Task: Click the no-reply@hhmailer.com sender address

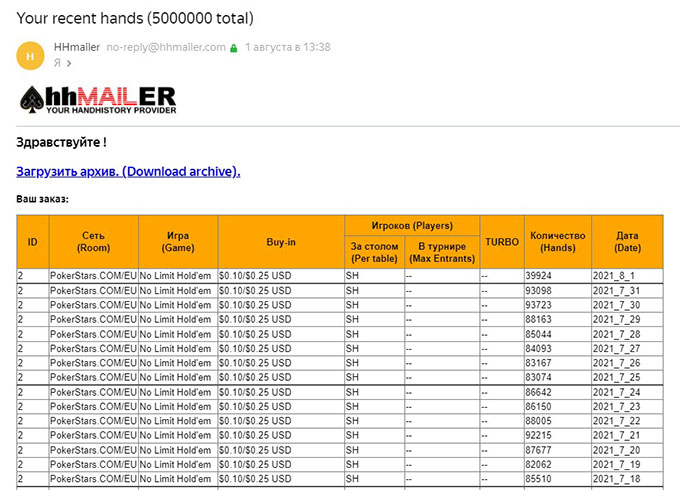Action: (x=166, y=47)
